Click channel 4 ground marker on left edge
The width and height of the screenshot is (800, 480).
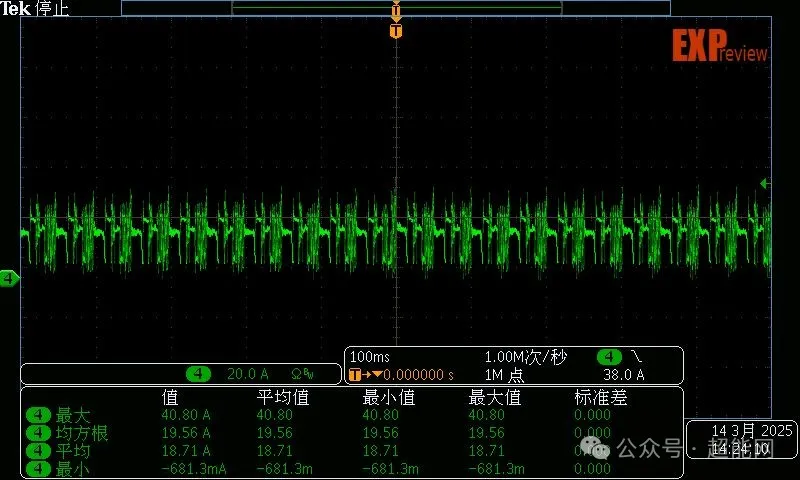(9, 278)
